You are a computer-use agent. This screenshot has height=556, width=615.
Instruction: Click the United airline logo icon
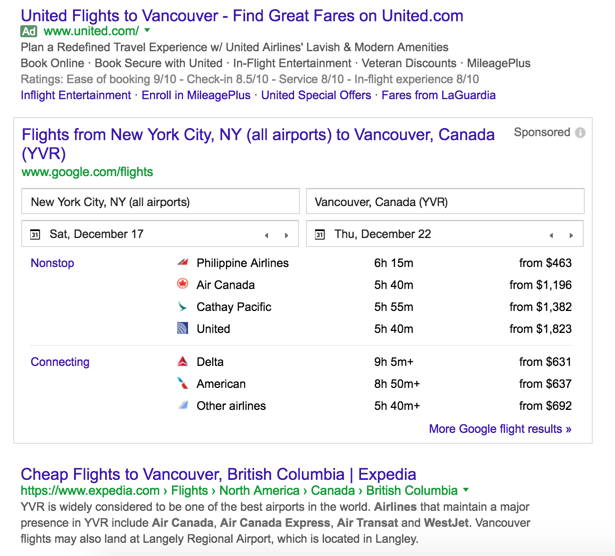pos(182,329)
